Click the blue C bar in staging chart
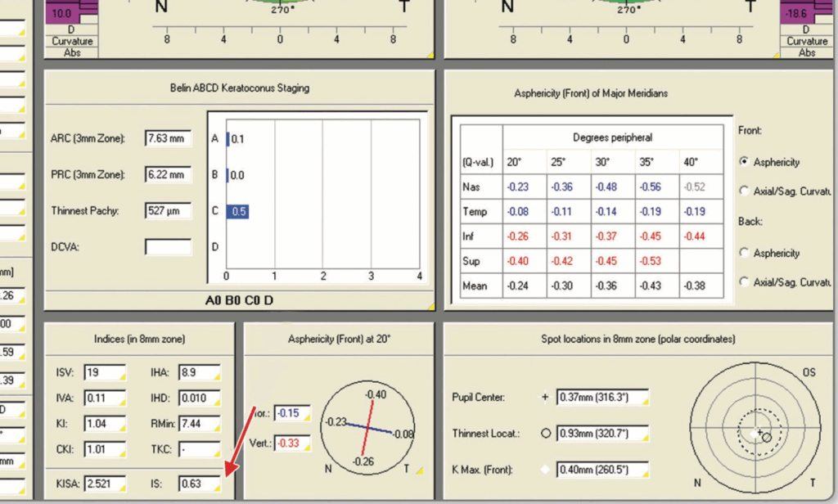This screenshot has width=838, height=504. [237, 211]
